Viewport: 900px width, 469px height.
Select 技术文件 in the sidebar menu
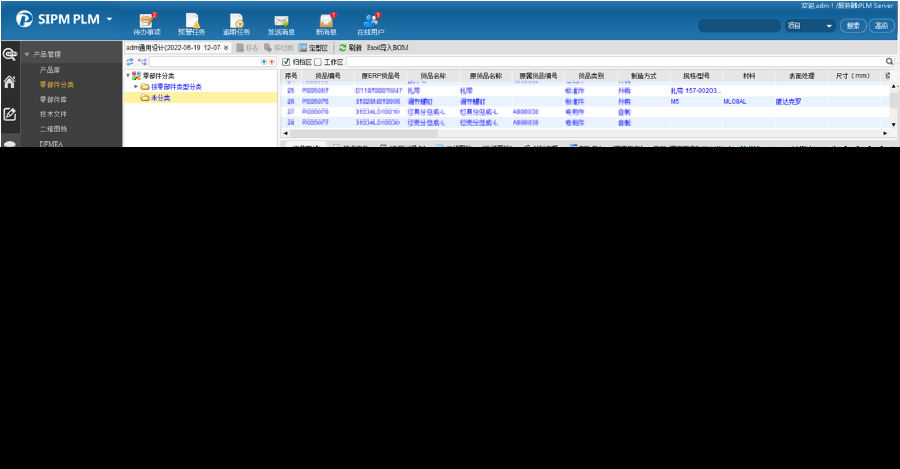(54, 115)
